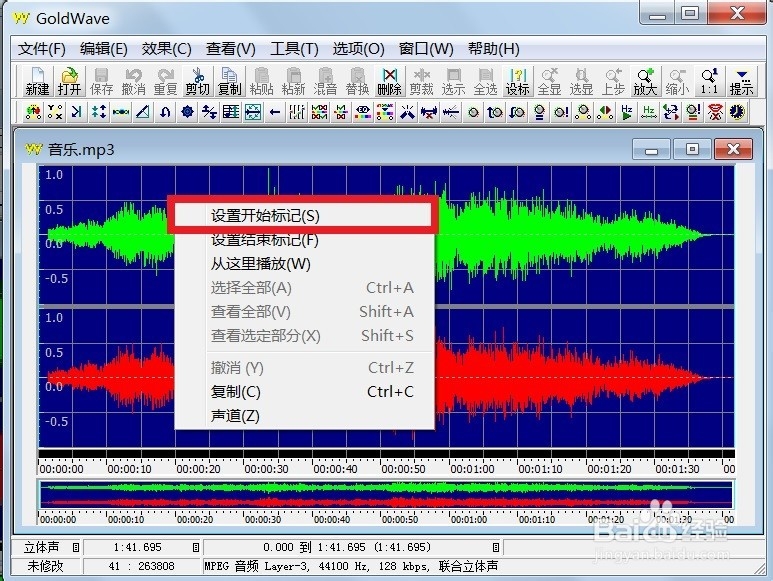The height and width of the screenshot is (581, 773).
Task: Minimize the 音乐.mp3 sound window
Action: pos(651,149)
